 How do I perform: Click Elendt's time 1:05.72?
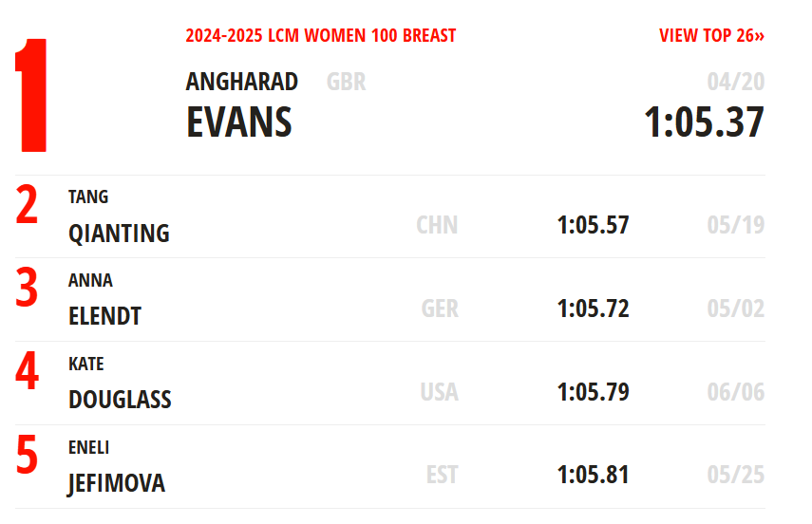[593, 309]
